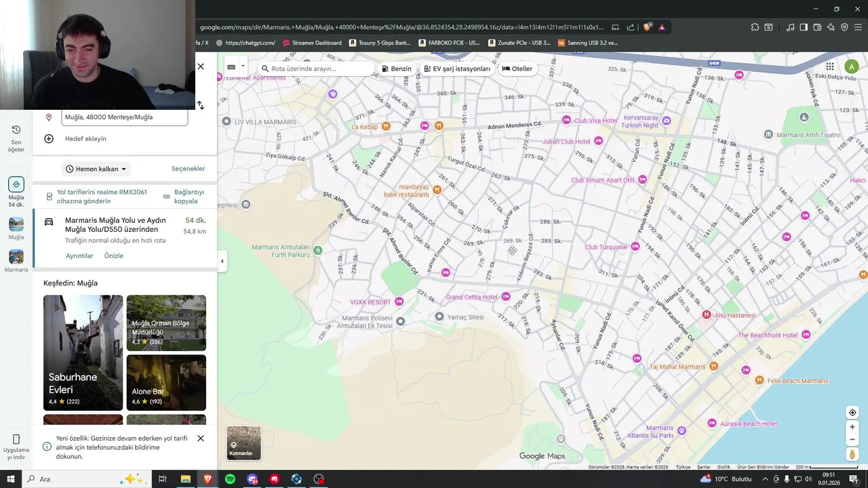868x488 pixels.
Task: Open the Google account avatar A
Action: tap(851, 66)
